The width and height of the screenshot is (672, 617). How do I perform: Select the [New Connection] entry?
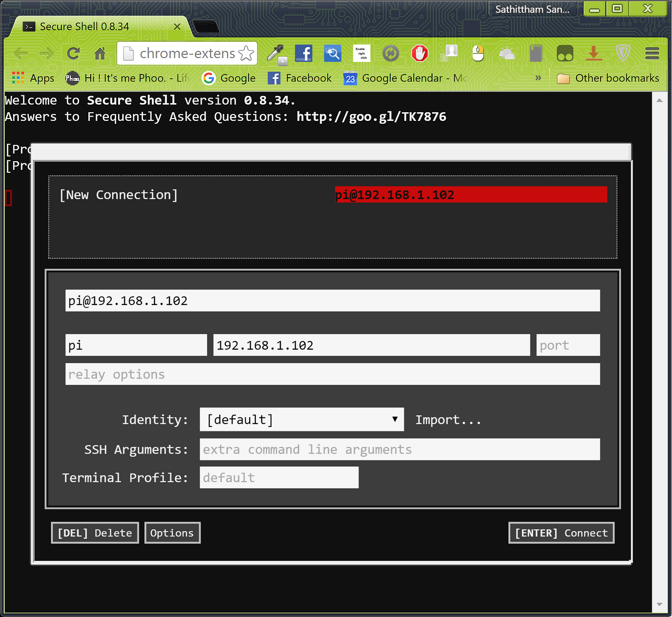(119, 195)
